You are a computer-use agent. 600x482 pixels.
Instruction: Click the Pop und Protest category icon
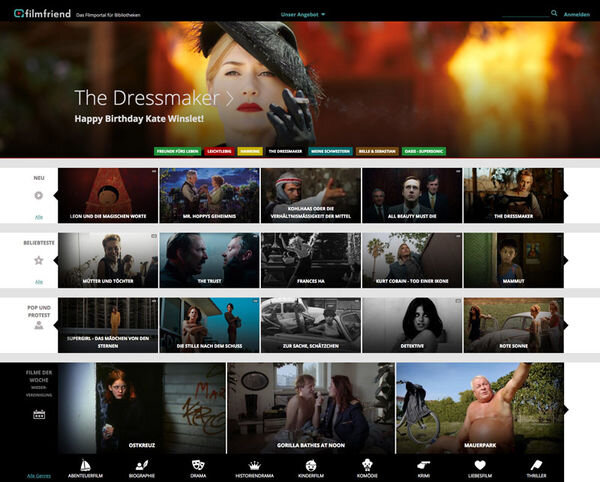click(39, 326)
